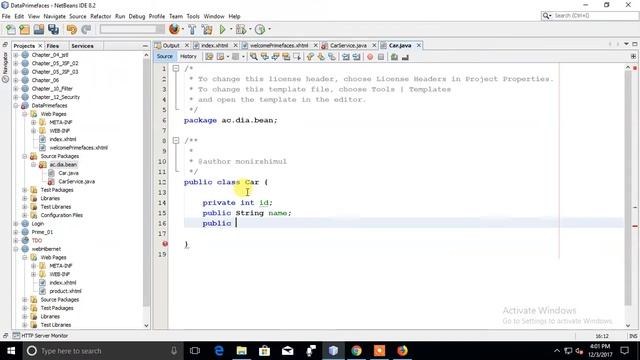Viewport: 640px width, 360px height.
Task: Switch to History view of Car.java
Action: 188,56
